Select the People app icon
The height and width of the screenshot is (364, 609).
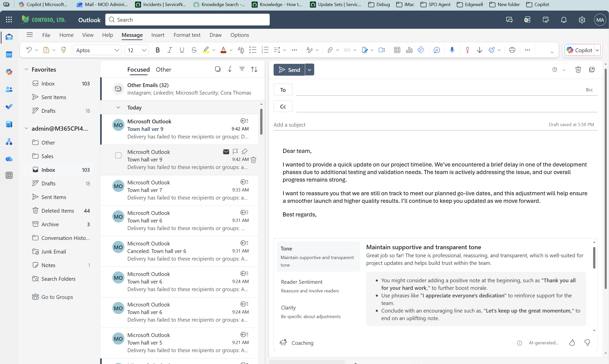pyautogui.click(x=9, y=90)
